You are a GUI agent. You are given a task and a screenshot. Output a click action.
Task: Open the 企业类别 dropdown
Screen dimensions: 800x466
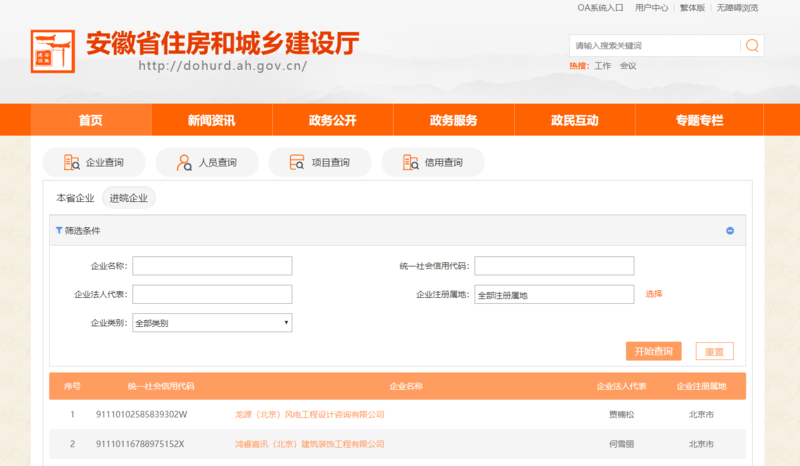click(x=212, y=323)
